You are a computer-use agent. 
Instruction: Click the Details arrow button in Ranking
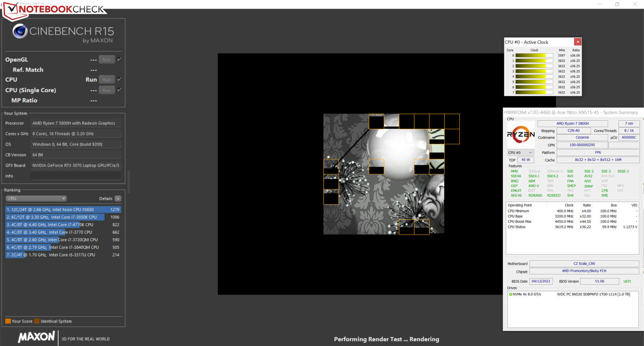(118, 198)
